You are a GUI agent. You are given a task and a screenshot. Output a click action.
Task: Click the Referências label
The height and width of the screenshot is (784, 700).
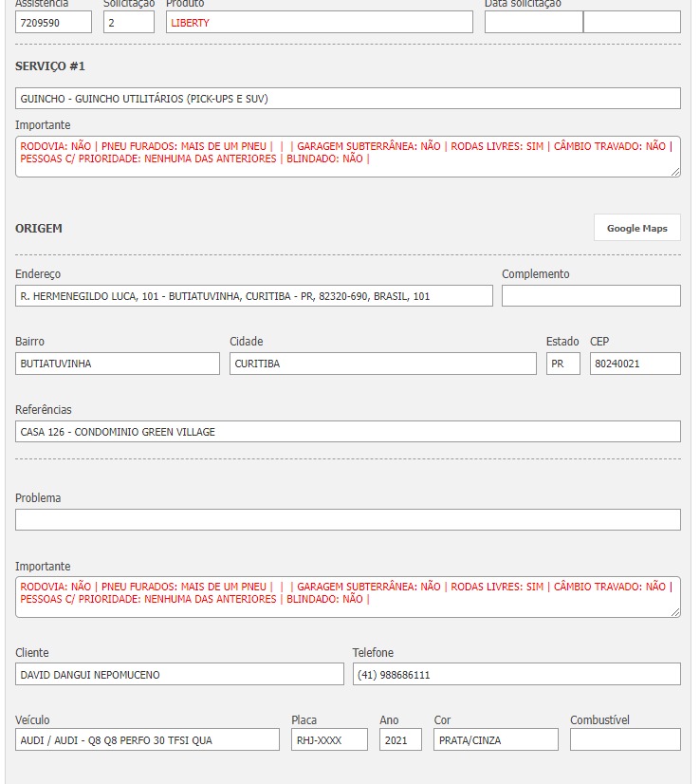pos(44,409)
